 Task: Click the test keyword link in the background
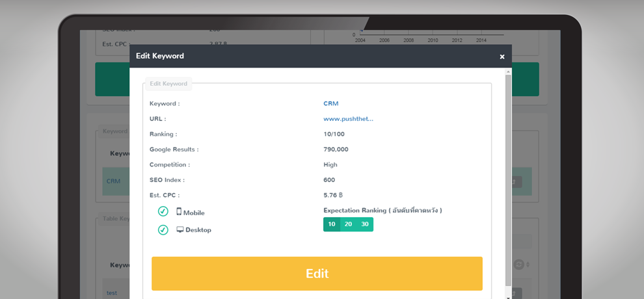pos(112,293)
